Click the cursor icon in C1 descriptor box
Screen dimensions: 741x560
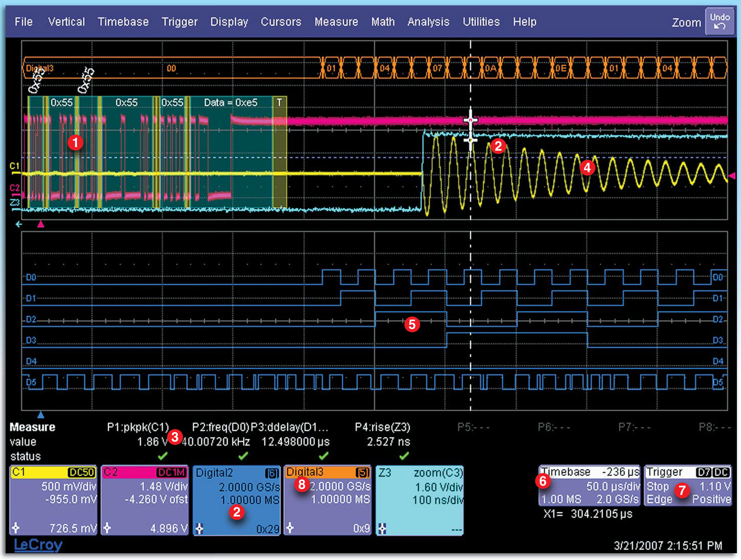pos(16,528)
